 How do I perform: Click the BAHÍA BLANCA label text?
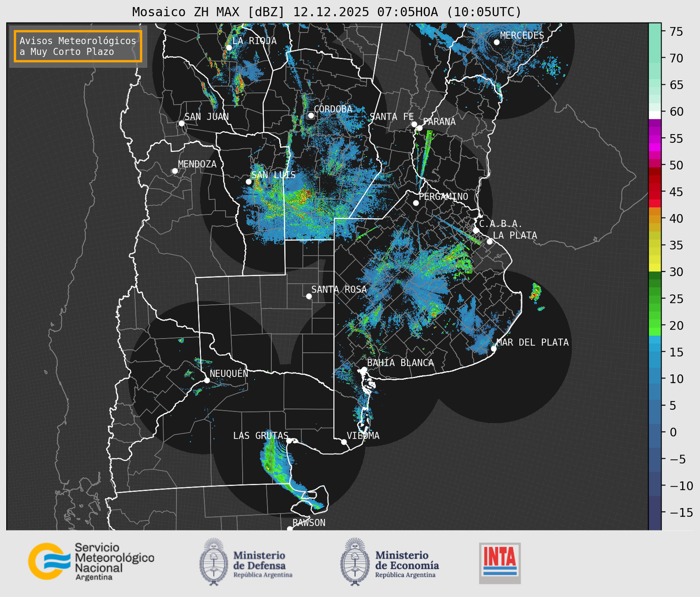click(x=400, y=362)
